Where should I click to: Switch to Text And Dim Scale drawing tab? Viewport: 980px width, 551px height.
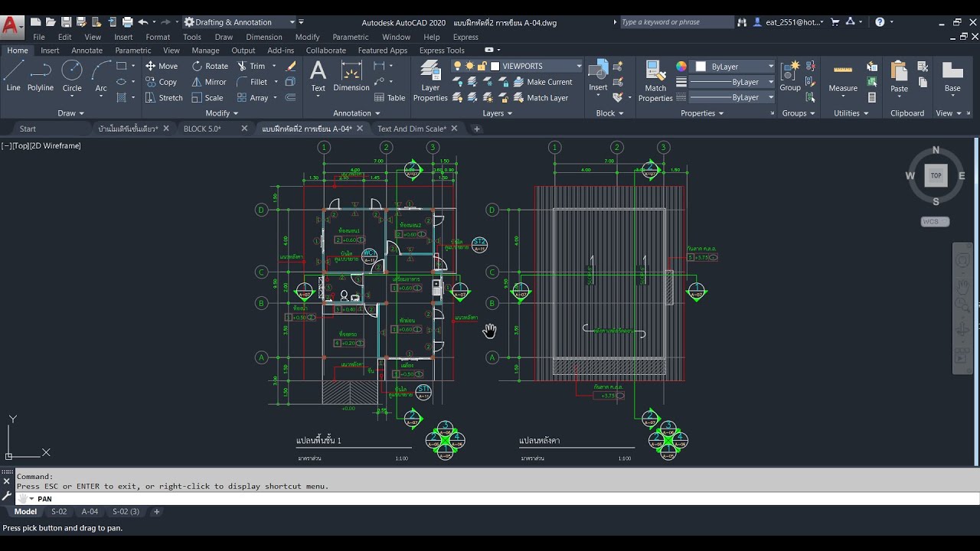(412, 129)
